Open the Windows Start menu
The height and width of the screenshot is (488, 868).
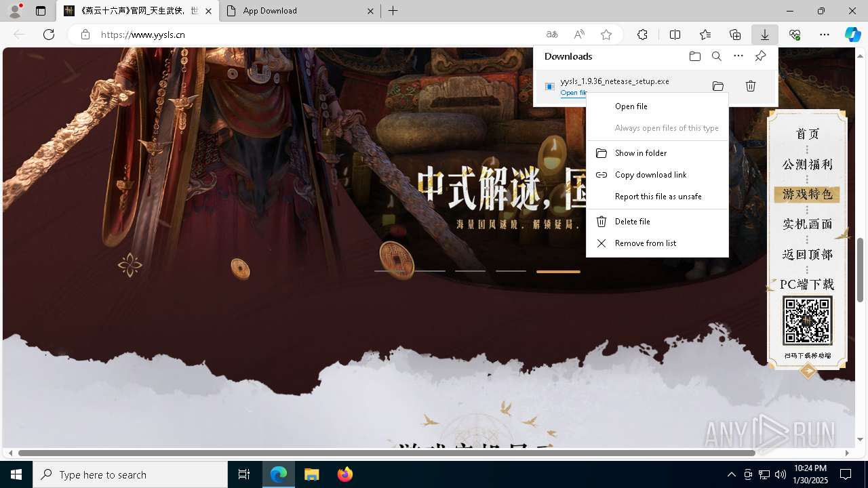16,474
